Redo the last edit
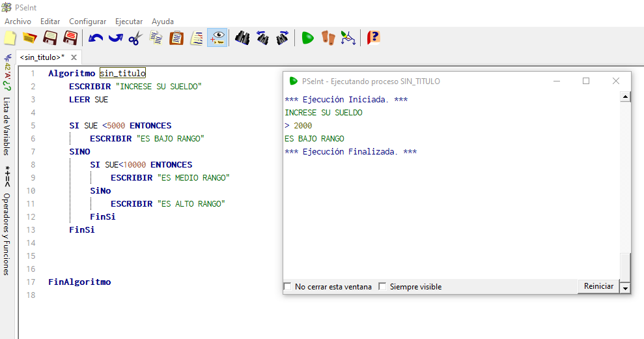This screenshot has width=644, height=339. click(115, 38)
